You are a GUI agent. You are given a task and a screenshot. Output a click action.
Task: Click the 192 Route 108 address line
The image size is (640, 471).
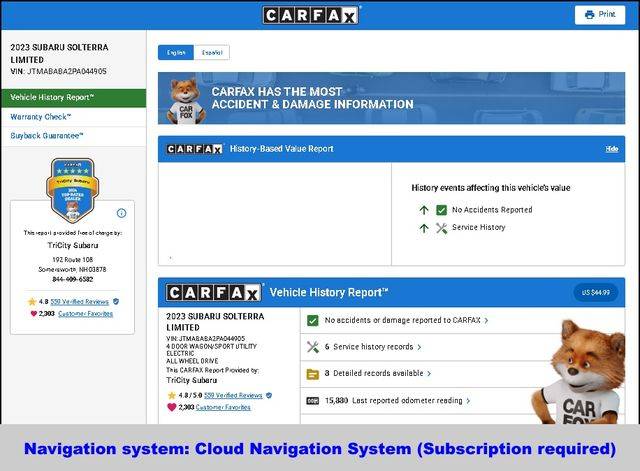pyautogui.click(x=73, y=260)
